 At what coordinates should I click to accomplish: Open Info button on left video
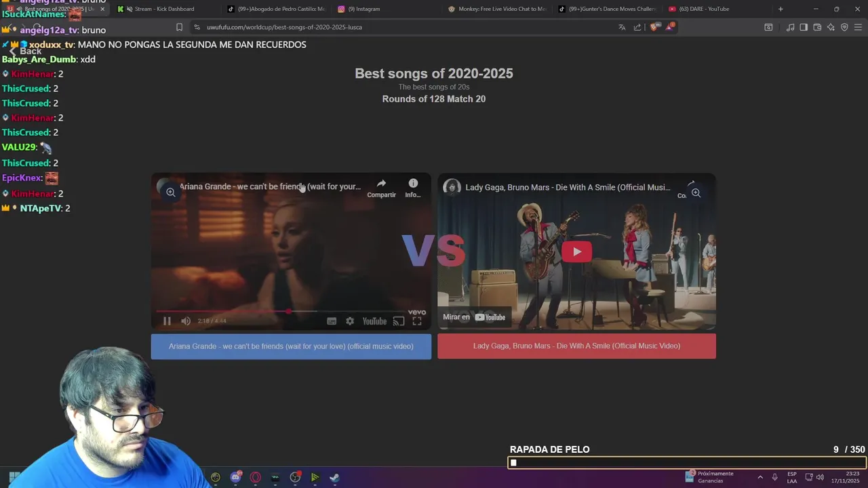tap(413, 188)
